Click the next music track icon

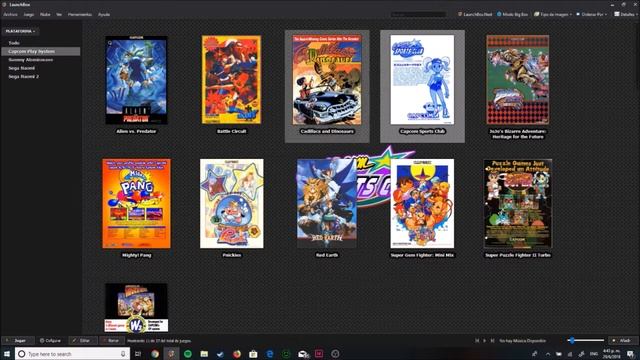coord(492,340)
